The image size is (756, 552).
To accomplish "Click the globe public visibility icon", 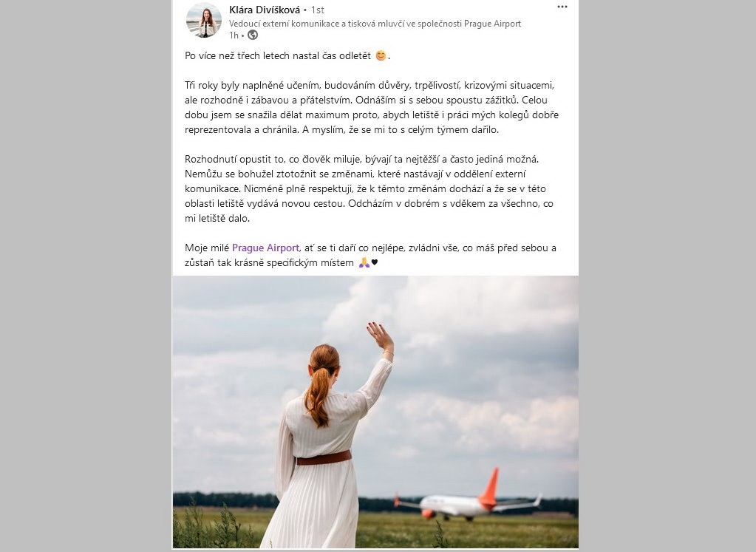I will 253,35.
